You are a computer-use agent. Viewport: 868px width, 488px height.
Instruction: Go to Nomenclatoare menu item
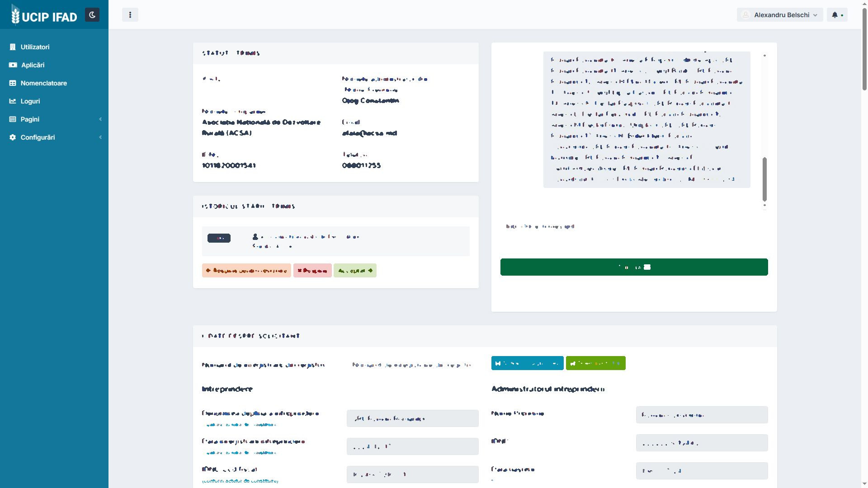[x=44, y=83]
